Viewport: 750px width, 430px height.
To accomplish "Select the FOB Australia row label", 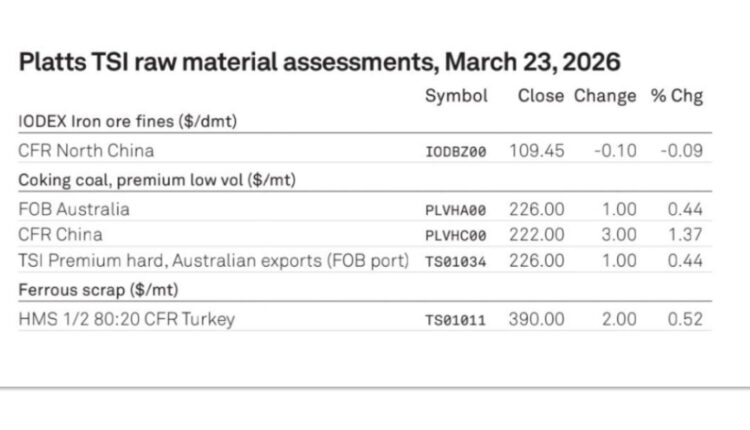I will click(x=74, y=209).
